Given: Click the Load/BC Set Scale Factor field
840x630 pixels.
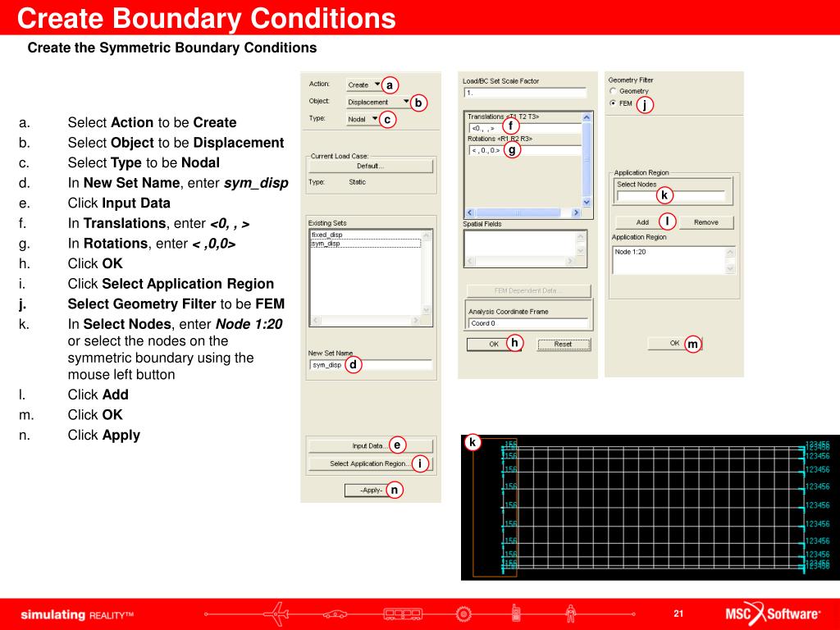Looking at the screenshot, I should [x=525, y=93].
